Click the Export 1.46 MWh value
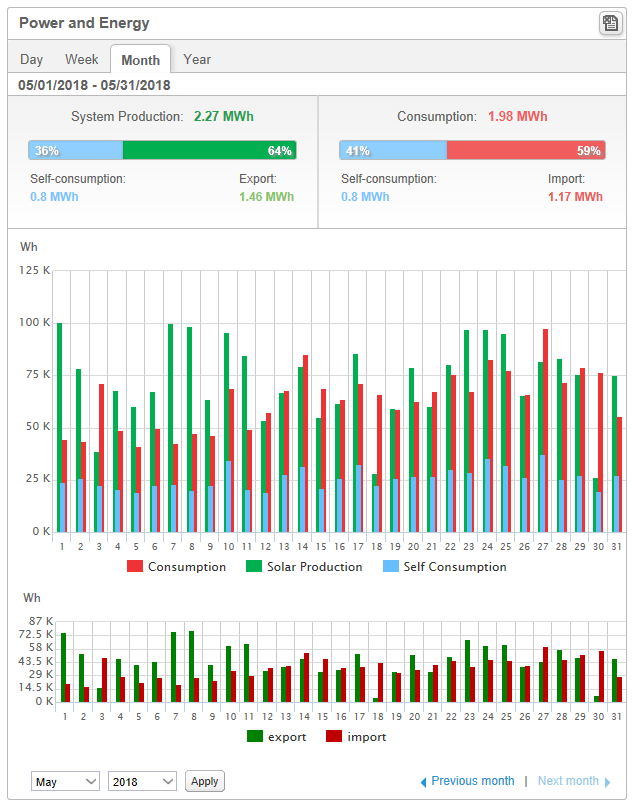 coord(266,197)
